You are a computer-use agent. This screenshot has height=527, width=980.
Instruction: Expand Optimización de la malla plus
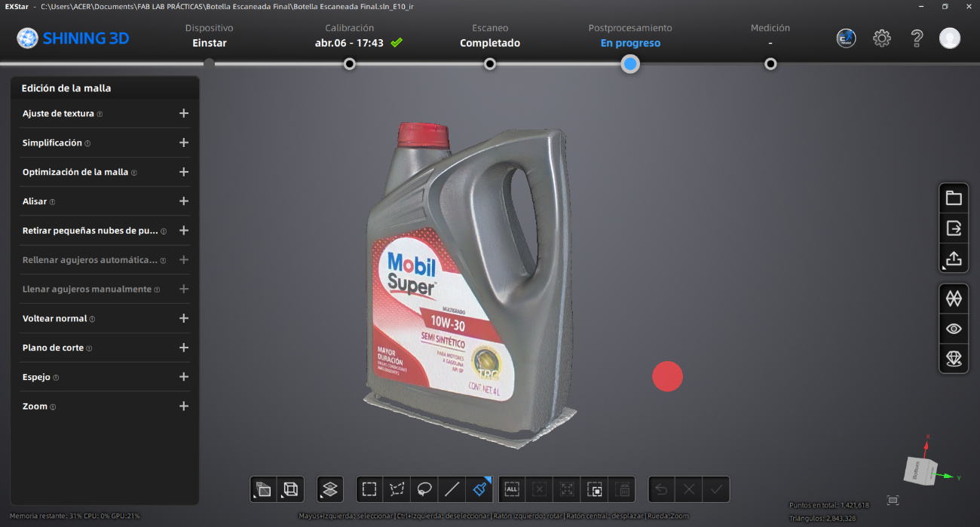[183, 172]
